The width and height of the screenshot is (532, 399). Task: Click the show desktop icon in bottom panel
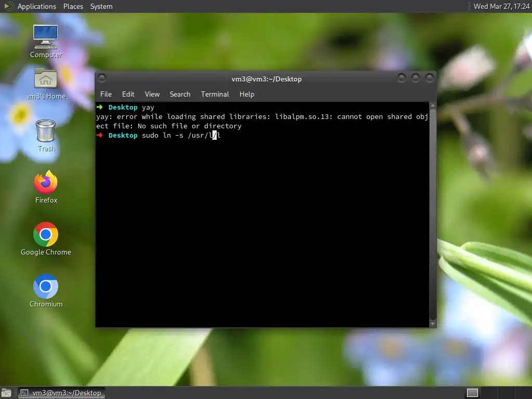tap(6, 393)
